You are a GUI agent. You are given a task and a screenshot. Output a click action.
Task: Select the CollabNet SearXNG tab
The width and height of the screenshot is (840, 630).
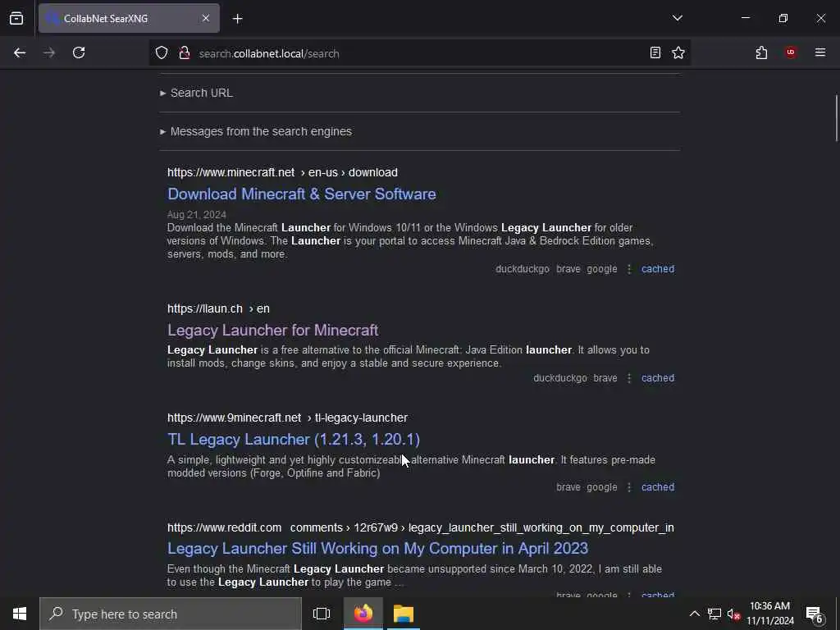(129, 18)
